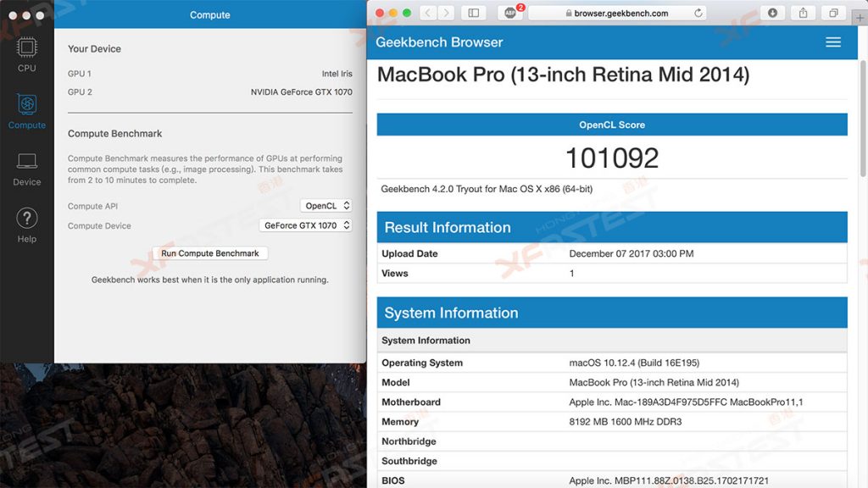Image resolution: width=868 pixels, height=488 pixels.
Task: Add a new Safari tab
Action: 860,18
